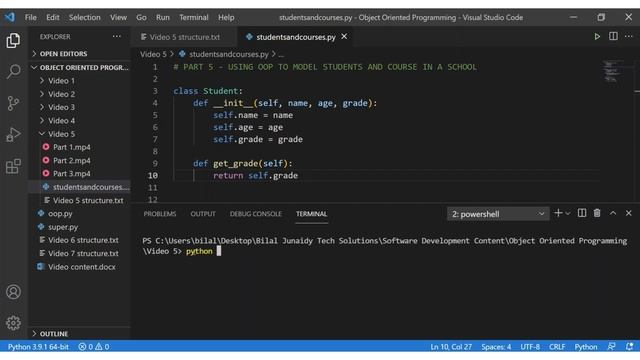Open super.py in explorer
Viewport: 640px width, 360px height.
63,227
